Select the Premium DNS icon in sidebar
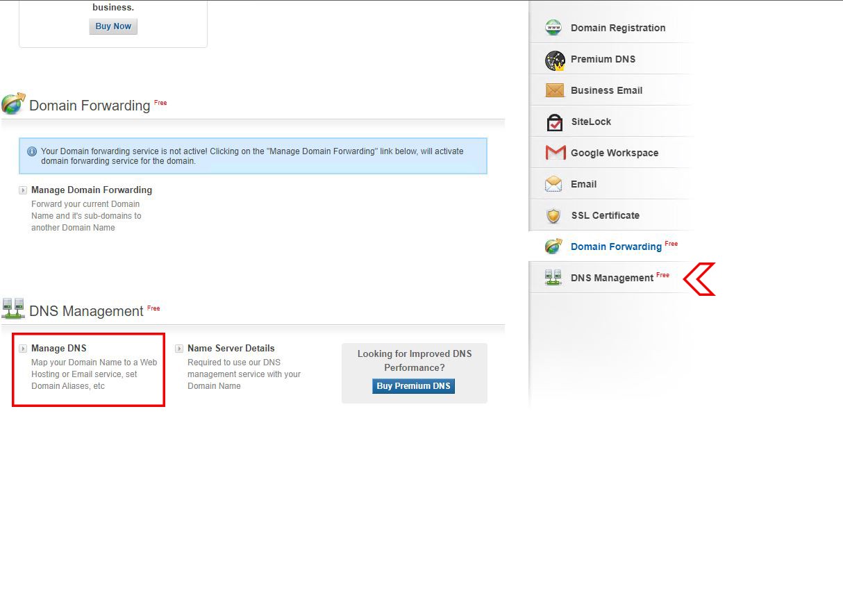Image resolution: width=843 pixels, height=616 pixels. [x=553, y=58]
